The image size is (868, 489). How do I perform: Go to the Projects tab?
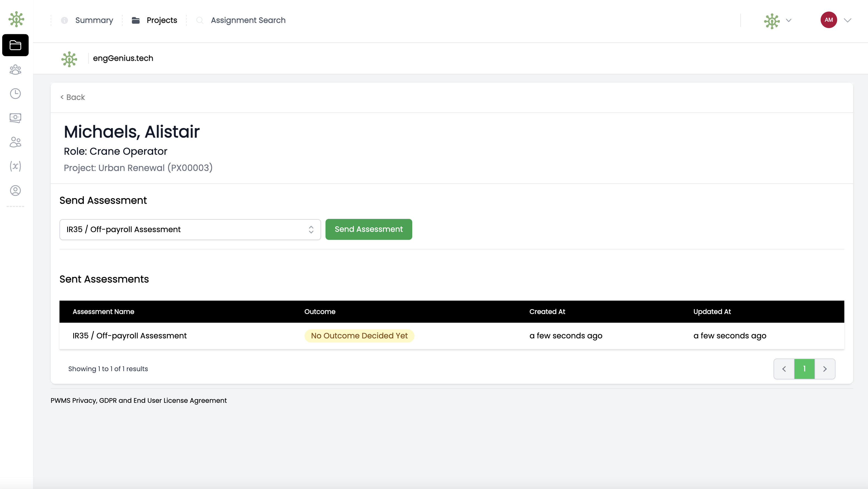[x=161, y=20]
